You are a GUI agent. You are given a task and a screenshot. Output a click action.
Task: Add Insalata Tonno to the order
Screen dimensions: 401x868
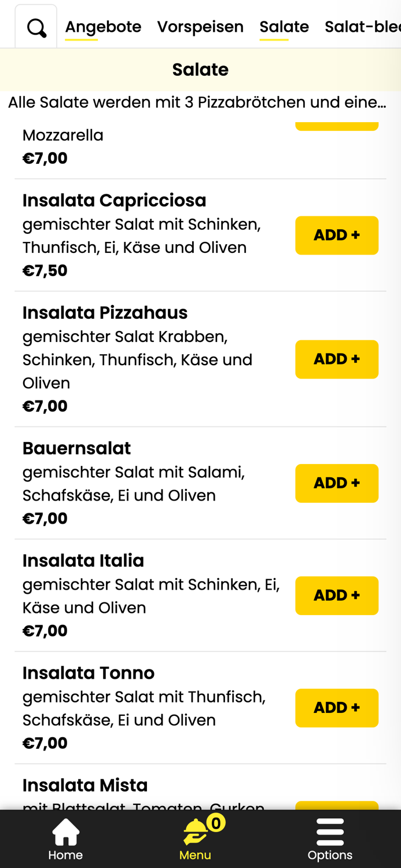tap(337, 708)
